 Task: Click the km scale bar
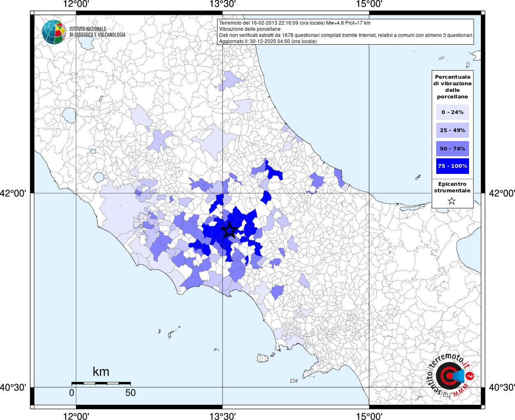click(101, 383)
